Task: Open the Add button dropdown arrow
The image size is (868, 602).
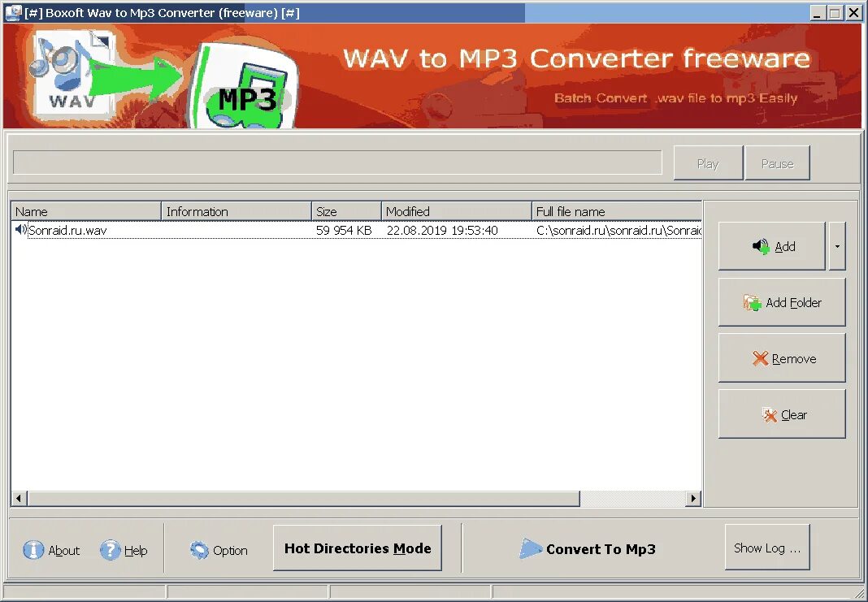Action: coord(837,246)
